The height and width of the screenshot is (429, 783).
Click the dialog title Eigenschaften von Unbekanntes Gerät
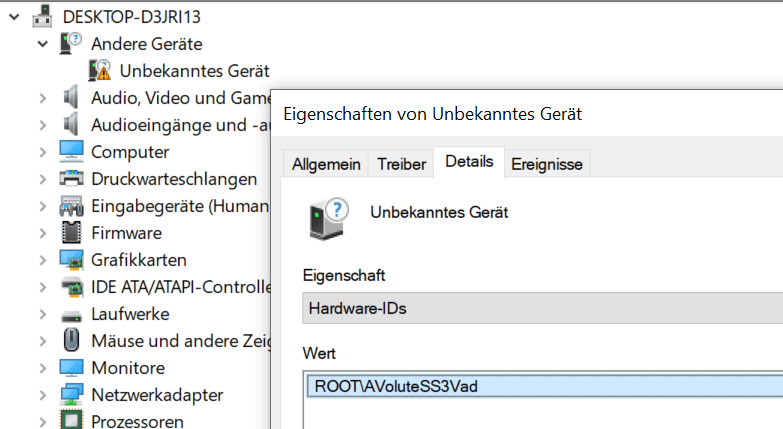tap(432, 114)
